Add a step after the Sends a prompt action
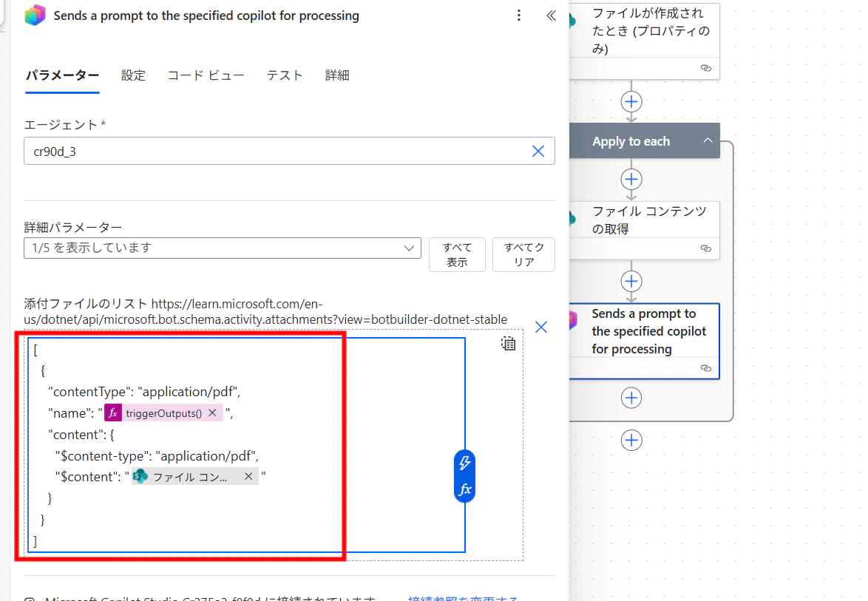Screen dimensions: 868x601 [x=631, y=398]
